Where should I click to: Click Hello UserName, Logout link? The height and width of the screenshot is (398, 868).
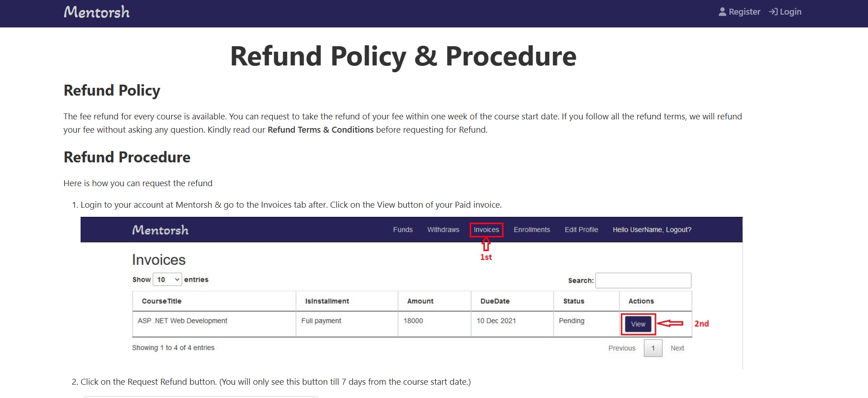click(652, 230)
